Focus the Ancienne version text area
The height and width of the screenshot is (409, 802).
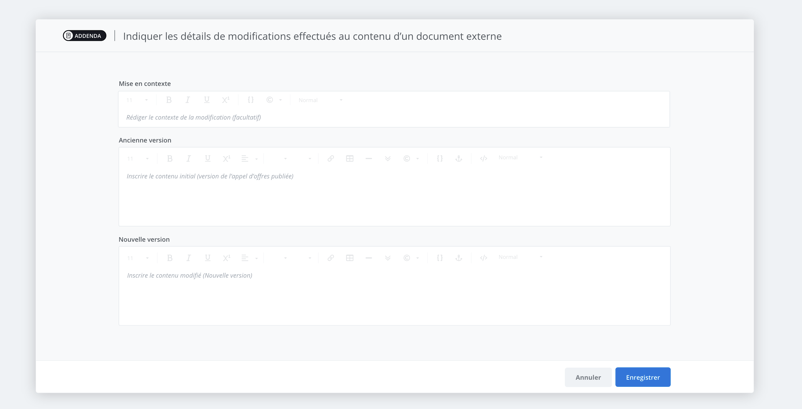pos(394,196)
